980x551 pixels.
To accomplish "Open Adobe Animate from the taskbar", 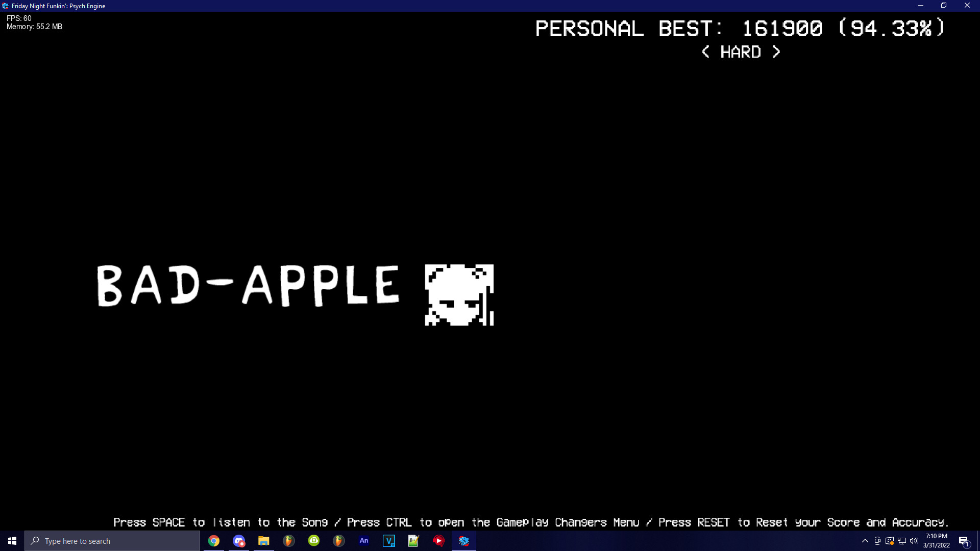I will click(364, 541).
